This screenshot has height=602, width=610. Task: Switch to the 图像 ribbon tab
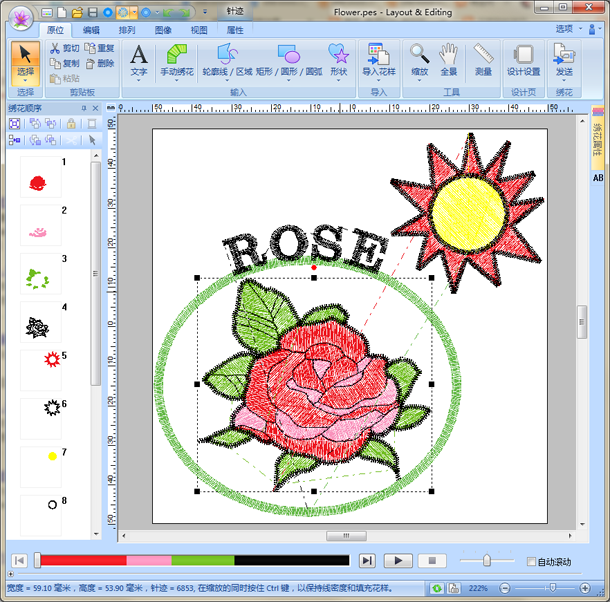pyautogui.click(x=163, y=30)
